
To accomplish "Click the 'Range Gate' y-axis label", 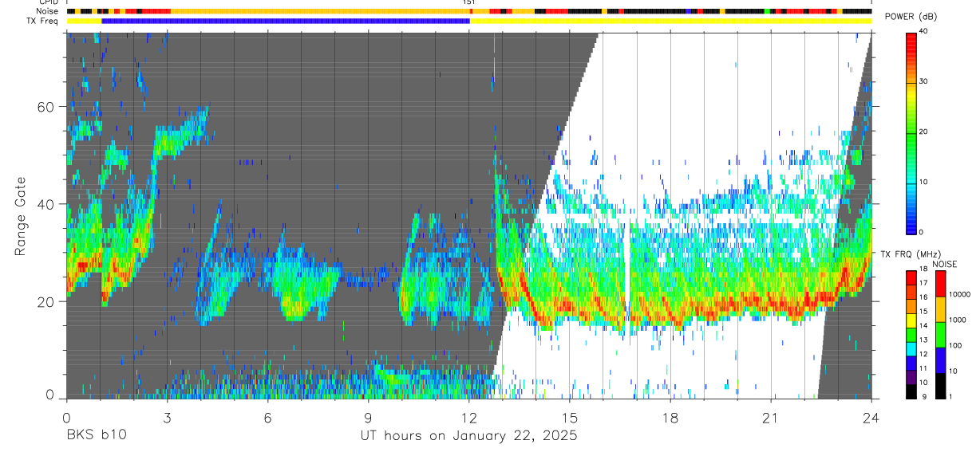I will 21,217.
